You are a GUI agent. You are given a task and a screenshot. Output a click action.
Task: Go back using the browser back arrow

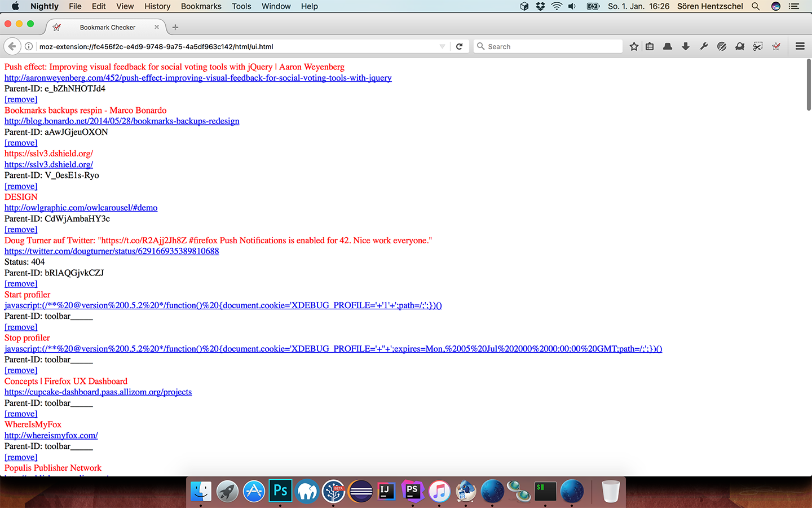pos(12,46)
